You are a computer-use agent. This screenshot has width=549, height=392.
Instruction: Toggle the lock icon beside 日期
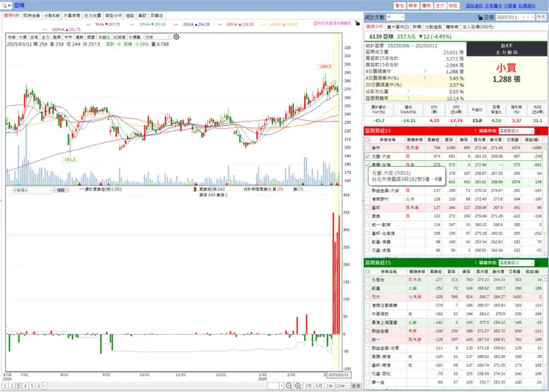(480, 17)
